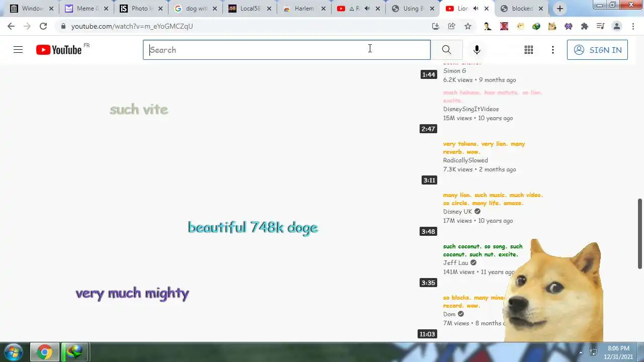Open the Chrome three-dot menu
The image size is (644, 362).
tap(633, 26)
